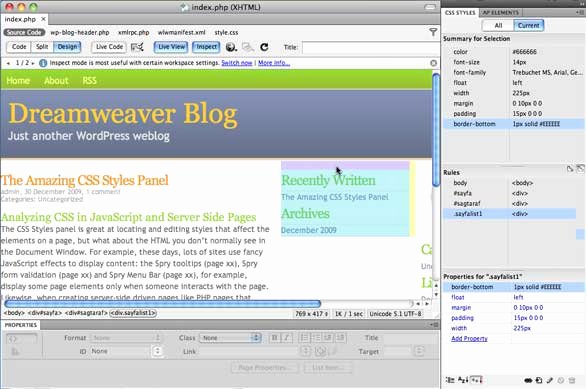586x389 pixels.
Task: Show information about selected property icon in Rules
Action: pos(570,169)
